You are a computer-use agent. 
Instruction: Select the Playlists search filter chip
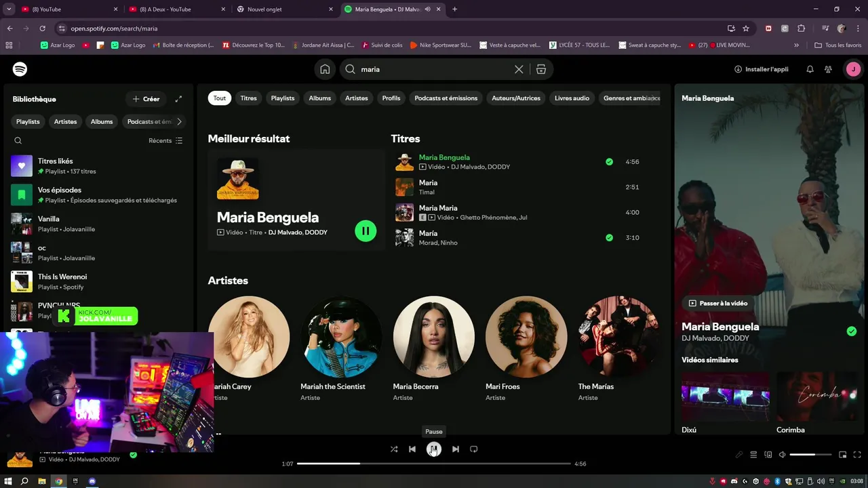(283, 98)
